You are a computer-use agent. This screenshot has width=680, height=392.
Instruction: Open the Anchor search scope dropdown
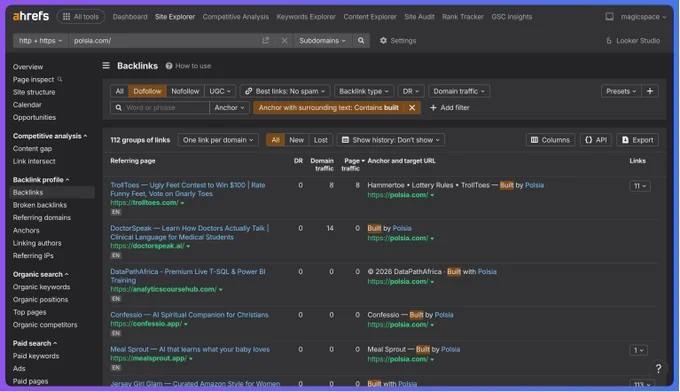(229, 108)
